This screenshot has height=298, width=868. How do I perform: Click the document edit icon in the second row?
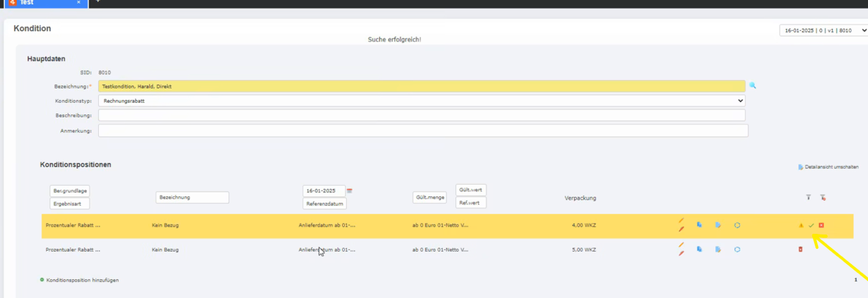point(718,250)
